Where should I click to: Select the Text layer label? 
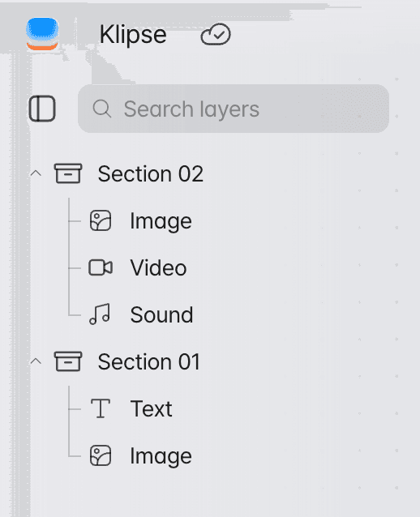click(151, 409)
